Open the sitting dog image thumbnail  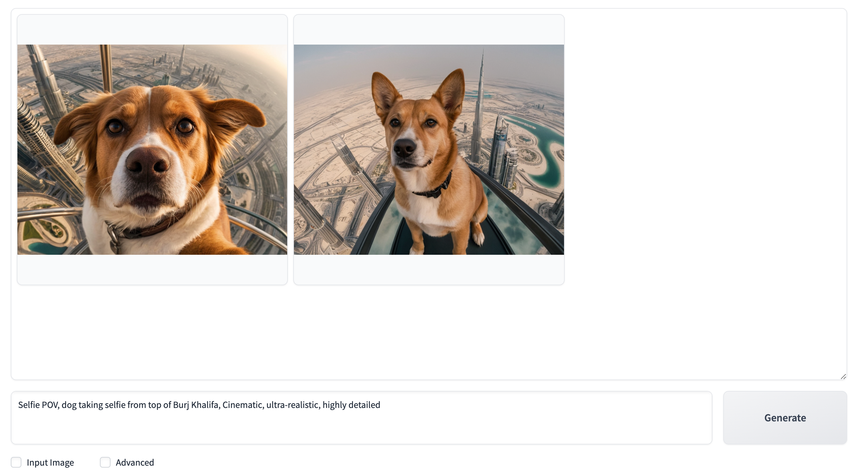click(429, 150)
